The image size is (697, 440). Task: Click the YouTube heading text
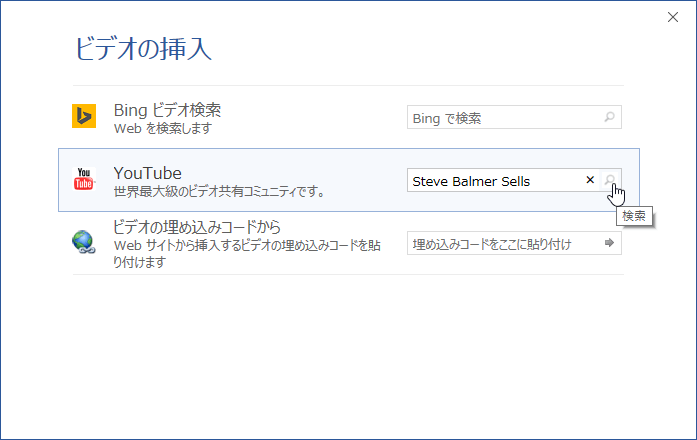(147, 172)
